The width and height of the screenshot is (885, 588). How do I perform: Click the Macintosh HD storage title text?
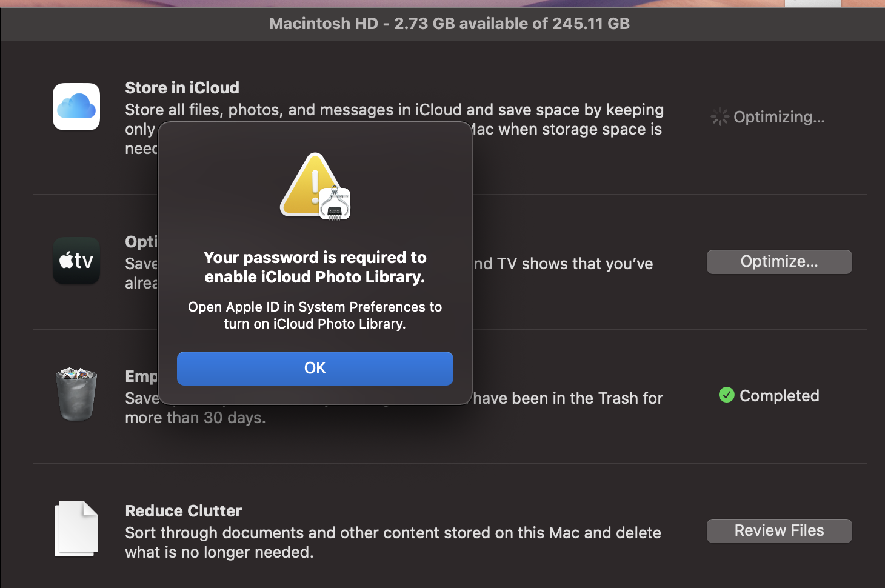(x=450, y=24)
